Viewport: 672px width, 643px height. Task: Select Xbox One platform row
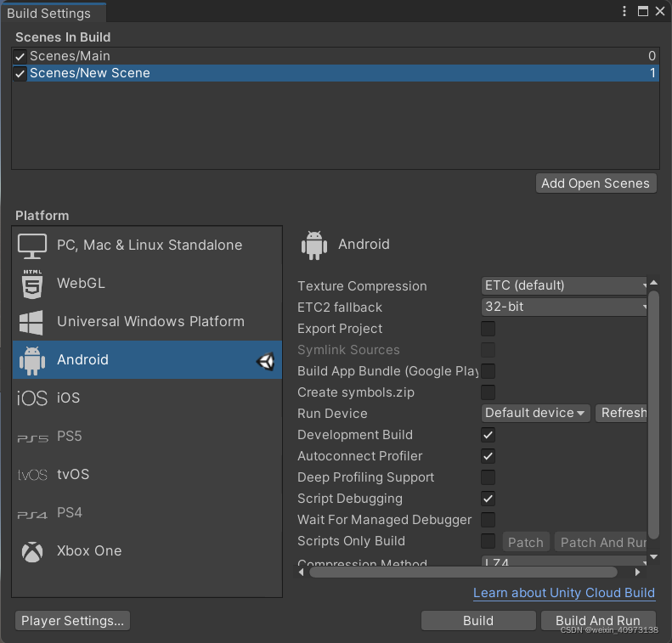coord(147,551)
